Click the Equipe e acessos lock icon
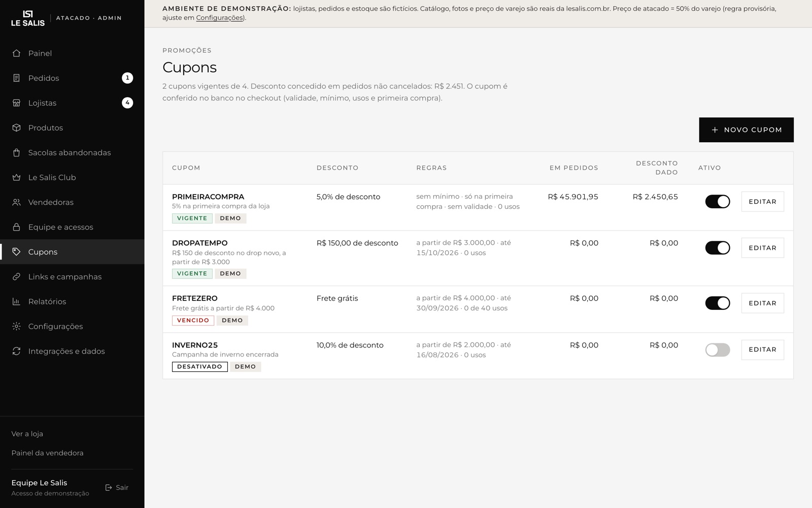 (x=16, y=227)
